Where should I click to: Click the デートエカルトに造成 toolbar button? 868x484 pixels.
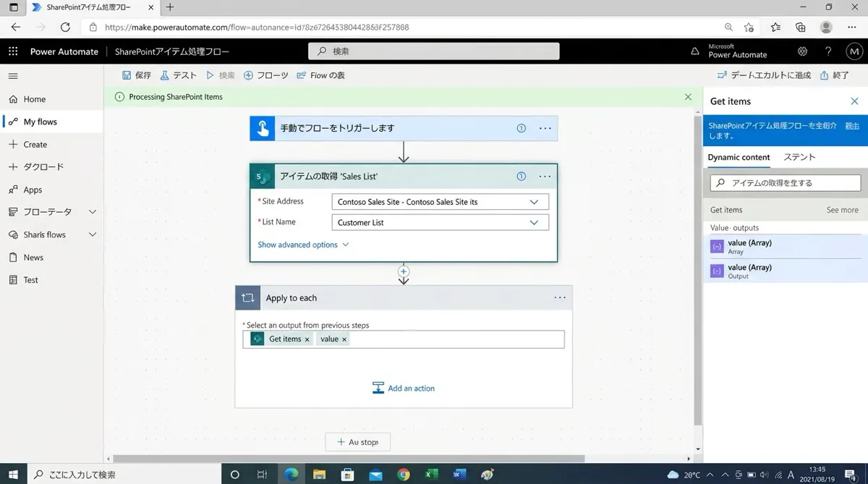coord(764,75)
